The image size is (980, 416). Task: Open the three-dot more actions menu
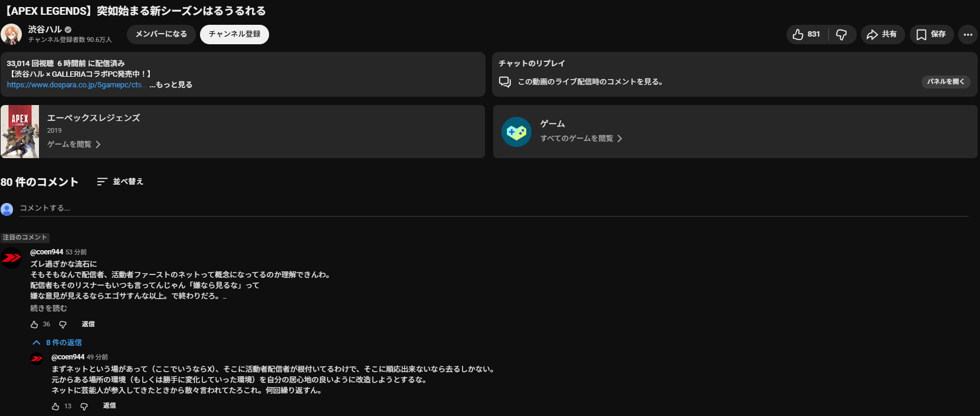pyautogui.click(x=968, y=35)
